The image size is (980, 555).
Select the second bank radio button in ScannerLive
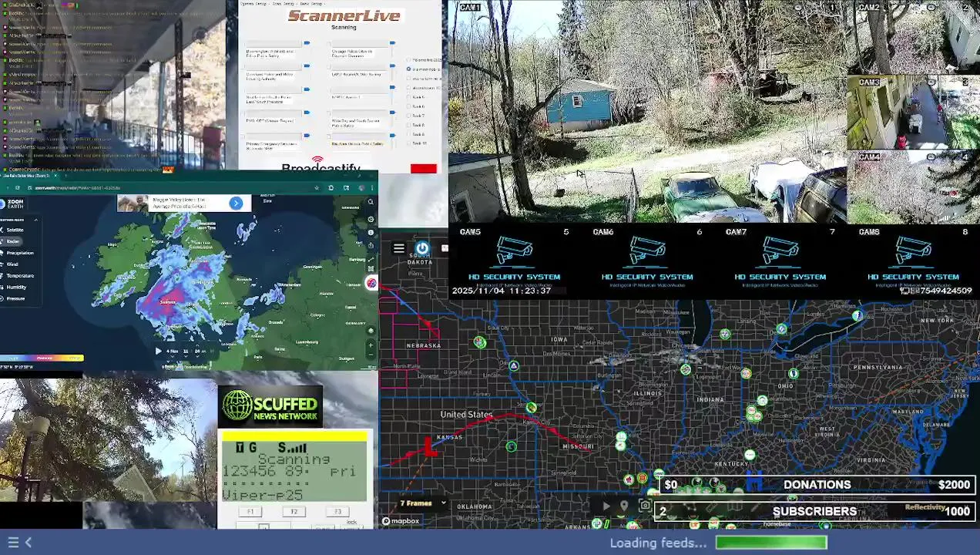[x=409, y=69]
